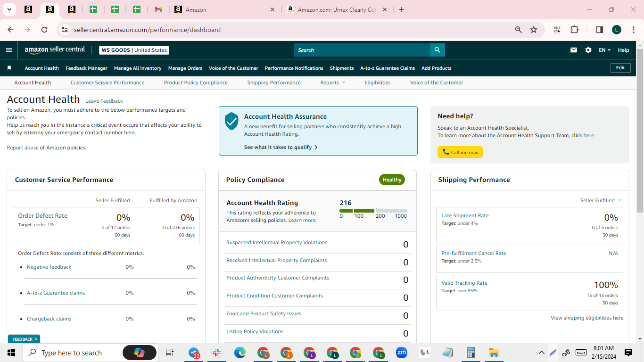Close the FEEDBACK widget with its X
Screen dimensions: 644x362
click(x=36, y=339)
